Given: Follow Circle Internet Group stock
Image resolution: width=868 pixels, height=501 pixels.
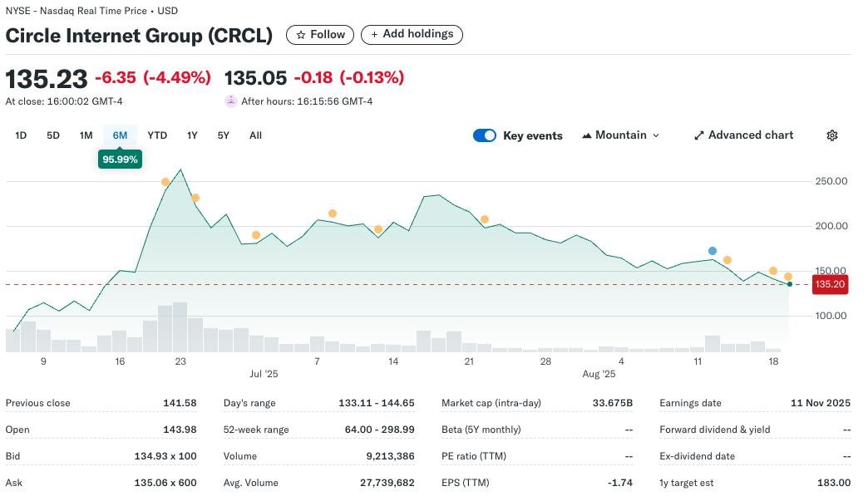Looking at the screenshot, I should [x=320, y=35].
